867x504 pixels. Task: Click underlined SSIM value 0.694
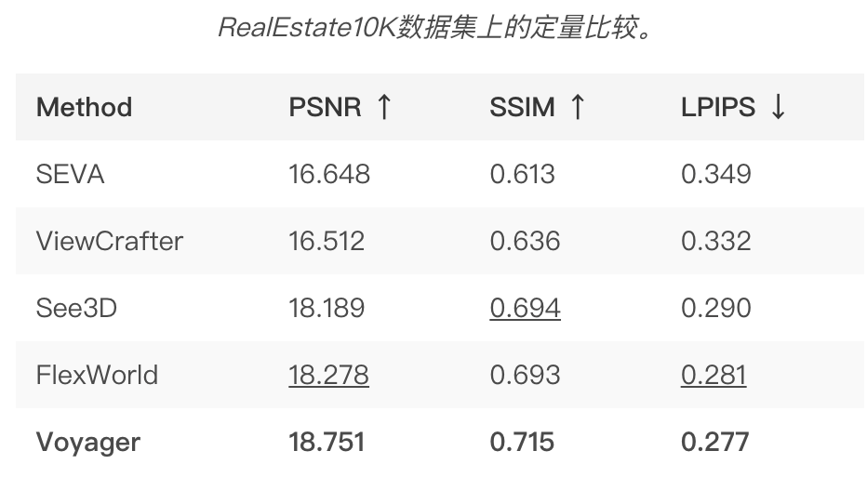(526, 309)
